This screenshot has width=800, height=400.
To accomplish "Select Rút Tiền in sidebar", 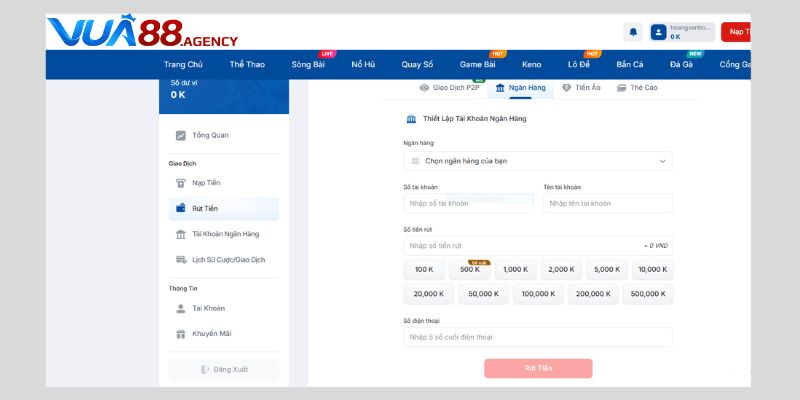I will pos(205,209).
